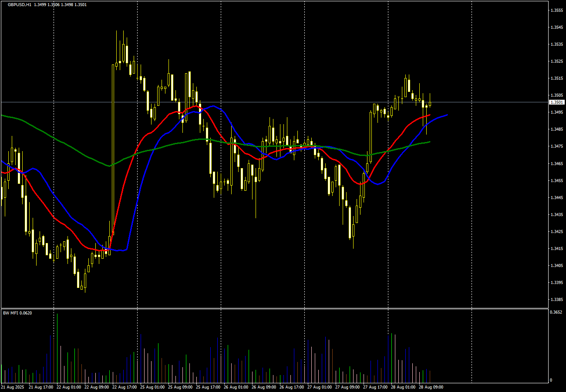Click the 1.3555 price axis label
The image size is (566, 392).
pyautogui.click(x=557, y=10)
